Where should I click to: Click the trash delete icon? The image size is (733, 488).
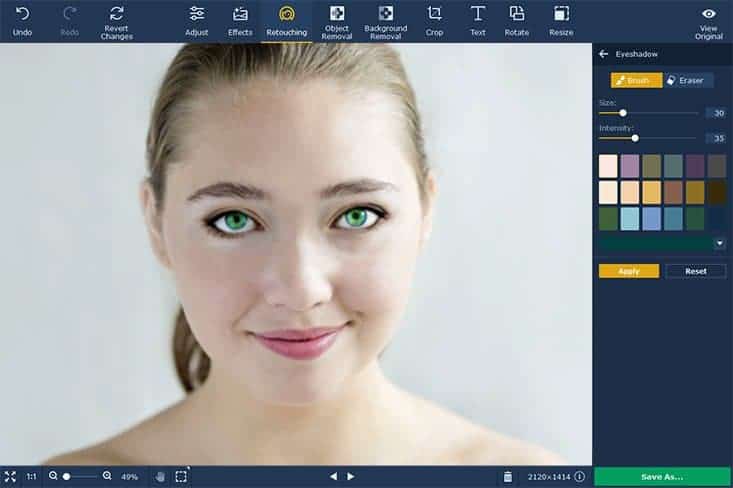pyautogui.click(x=508, y=477)
